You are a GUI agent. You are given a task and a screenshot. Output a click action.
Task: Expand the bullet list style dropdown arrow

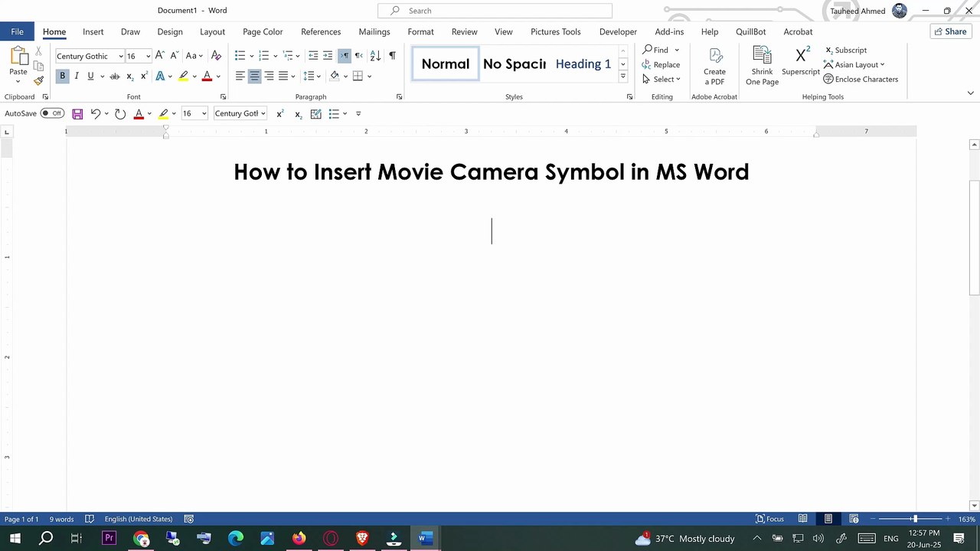[x=251, y=56]
